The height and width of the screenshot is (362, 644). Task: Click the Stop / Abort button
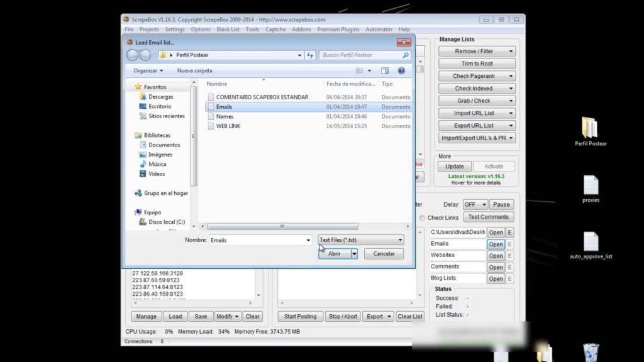pos(343,317)
